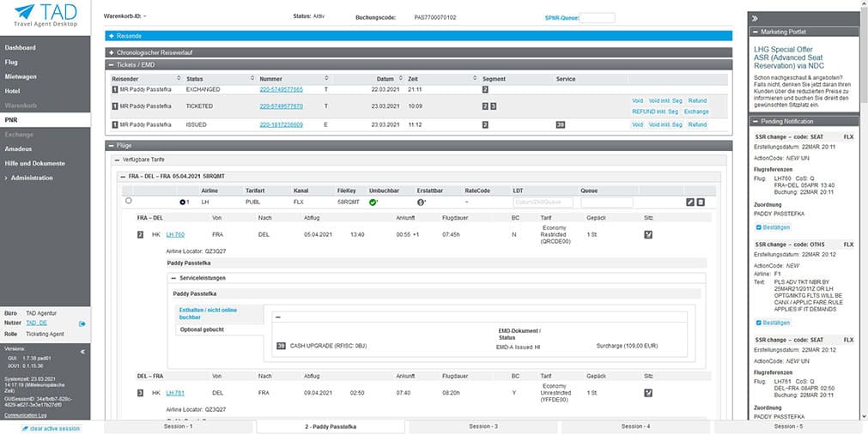
Task: Collapse right panel using double arrow icon
Action: coord(753,17)
